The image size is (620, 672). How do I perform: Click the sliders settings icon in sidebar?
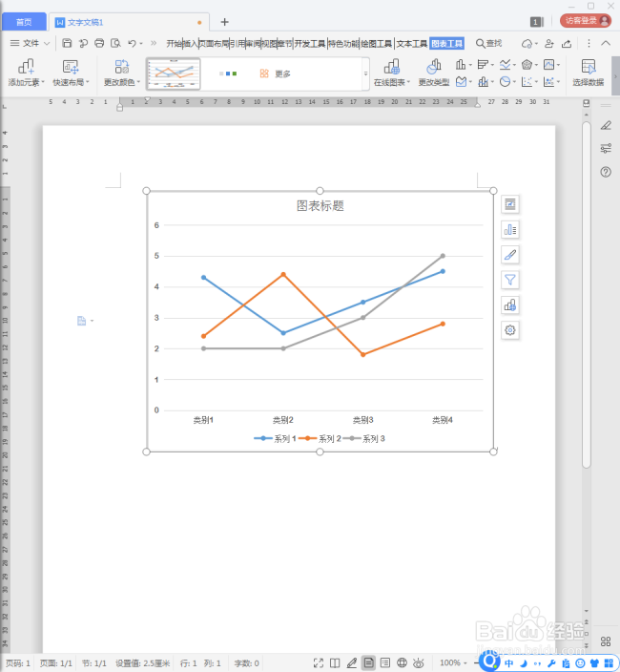606,148
